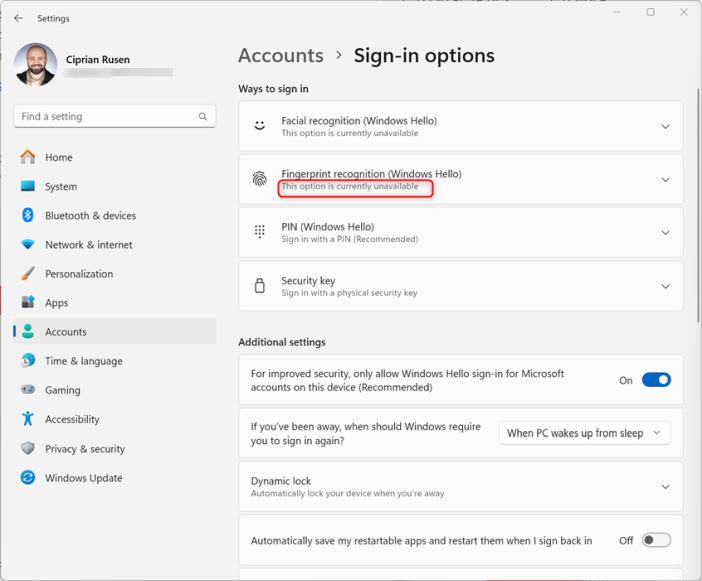Select the Personalization paintbrush icon
This screenshot has width=702, height=581.
pyautogui.click(x=28, y=273)
